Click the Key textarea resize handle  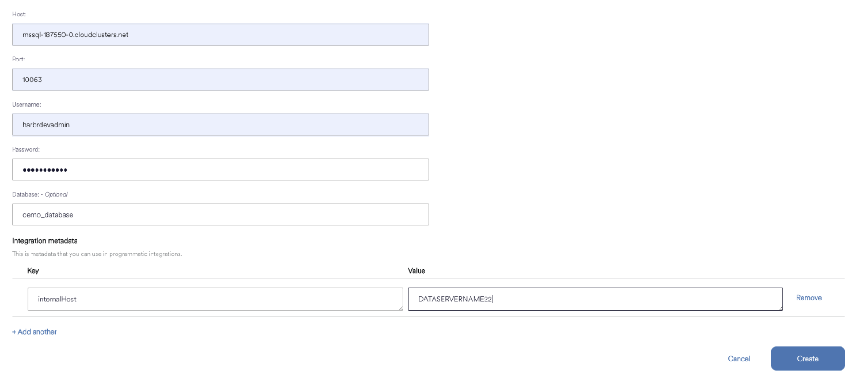tap(400, 308)
